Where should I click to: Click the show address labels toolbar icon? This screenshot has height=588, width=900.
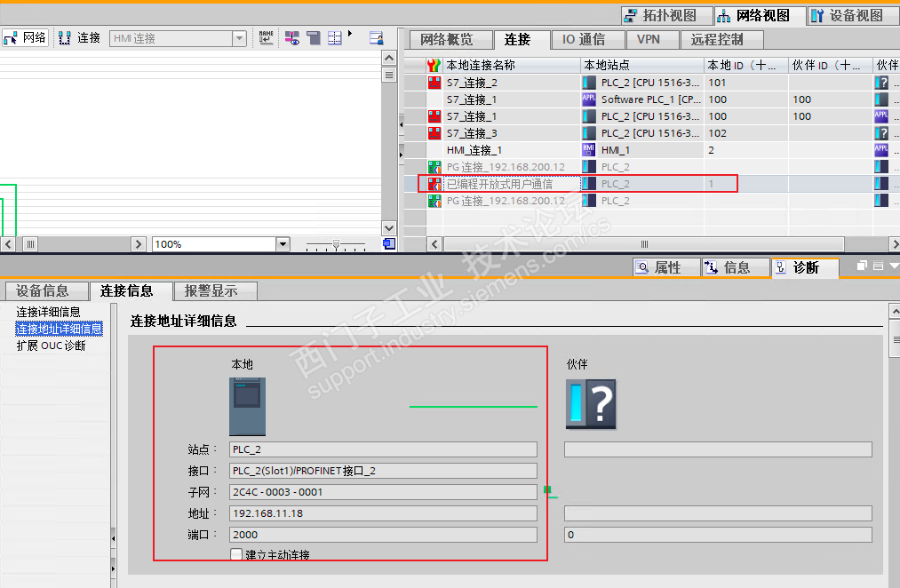click(292, 38)
